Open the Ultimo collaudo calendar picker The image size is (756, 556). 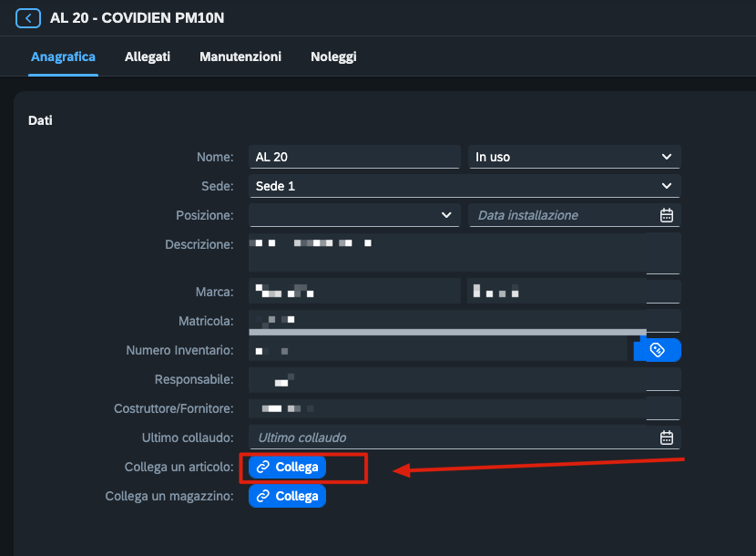coord(666,438)
